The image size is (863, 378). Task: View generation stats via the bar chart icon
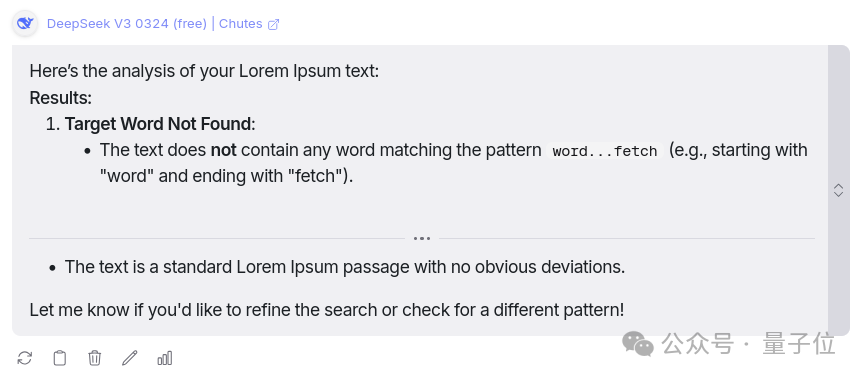tap(165, 358)
